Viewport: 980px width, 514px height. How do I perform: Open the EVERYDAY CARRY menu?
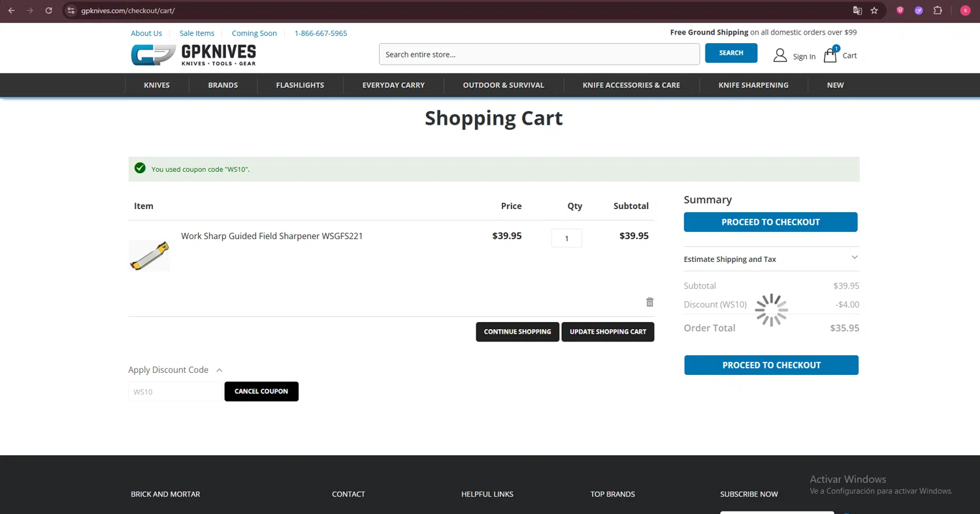tap(393, 85)
